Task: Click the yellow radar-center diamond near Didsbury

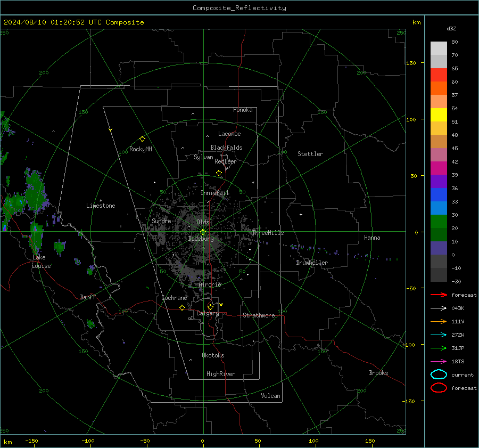Action: coord(203,232)
